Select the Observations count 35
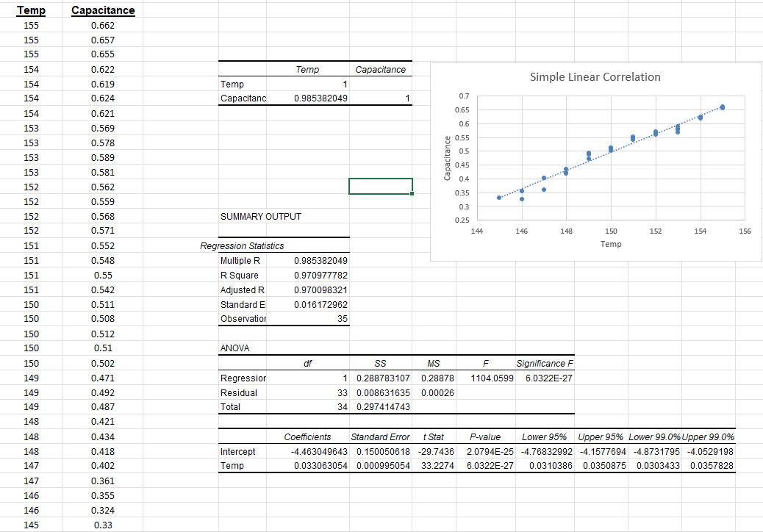Viewport: 763px width, 532px height. pos(343,318)
